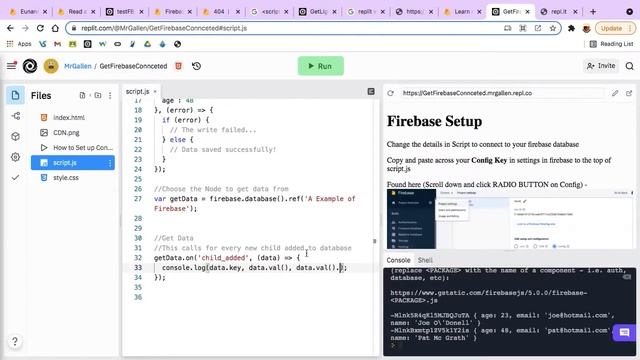640x360 pixels.
Task: Open the browser extensions puzzle icon
Action: (x=571, y=28)
